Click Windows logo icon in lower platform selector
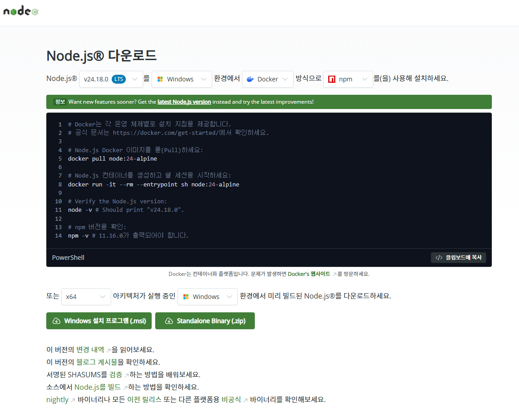 click(186, 297)
